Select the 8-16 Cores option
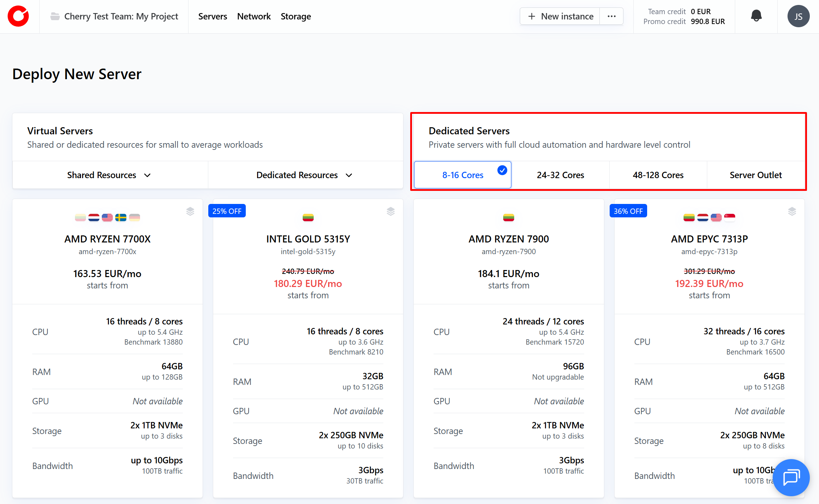 click(463, 175)
